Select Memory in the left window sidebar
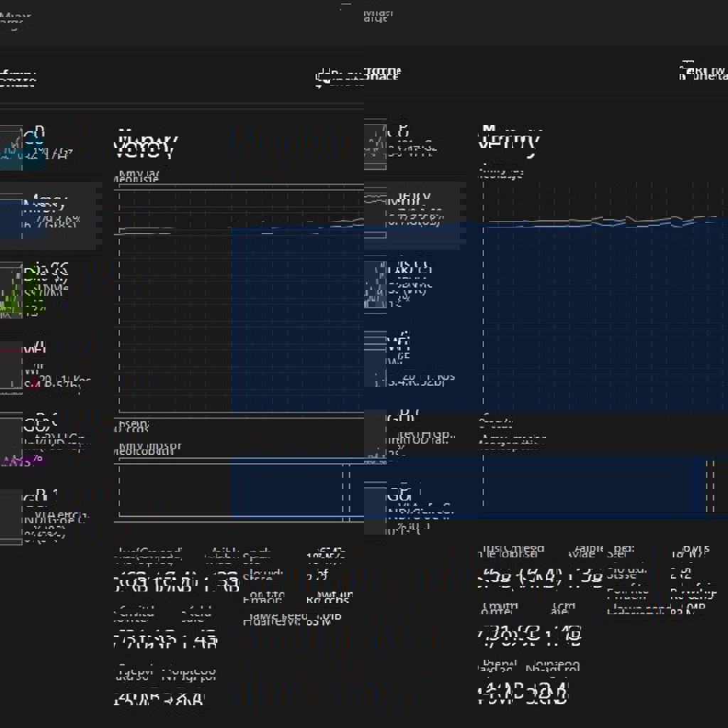728x728 pixels. click(50, 214)
